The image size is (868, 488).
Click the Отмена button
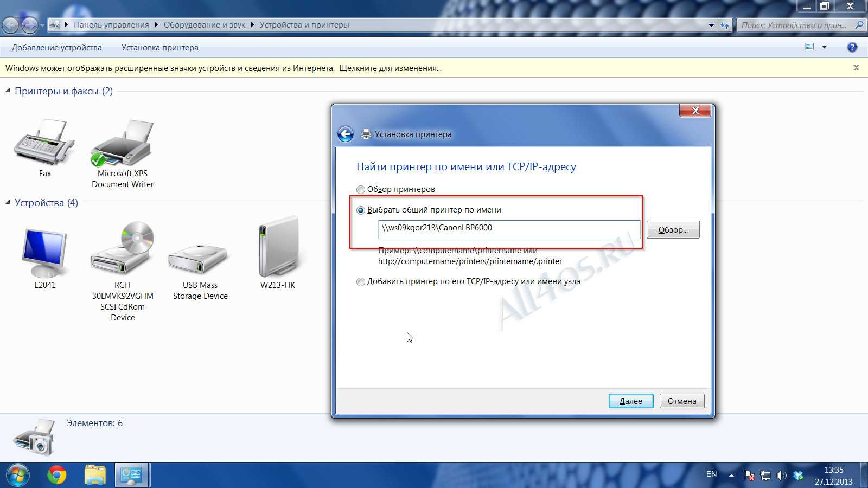[x=682, y=401]
